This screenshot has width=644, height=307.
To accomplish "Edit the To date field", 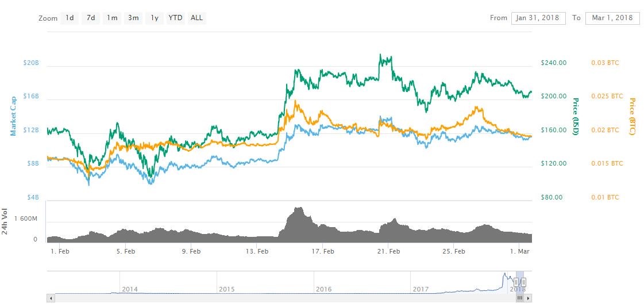I will point(612,18).
